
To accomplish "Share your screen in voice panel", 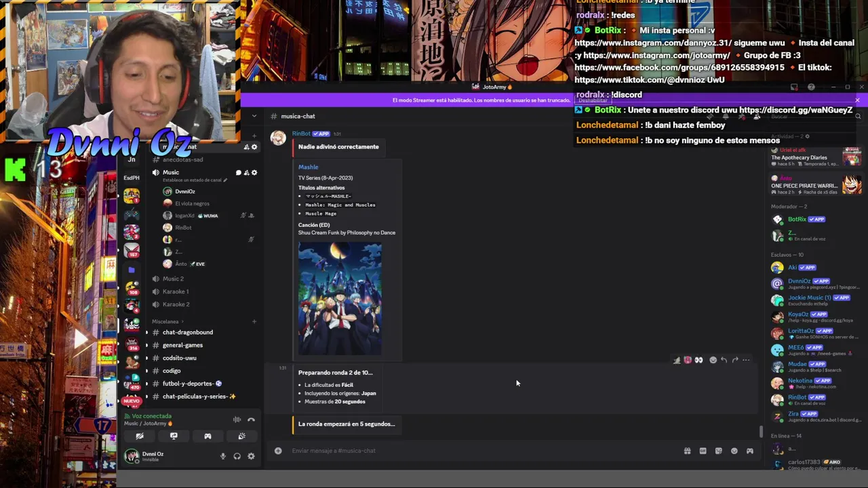I will coord(174,436).
